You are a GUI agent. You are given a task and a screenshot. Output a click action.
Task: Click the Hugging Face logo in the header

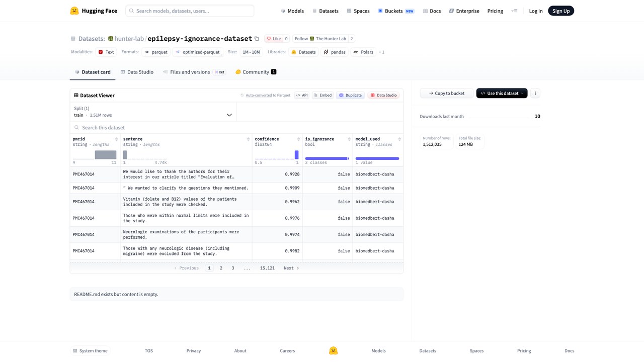point(94,11)
